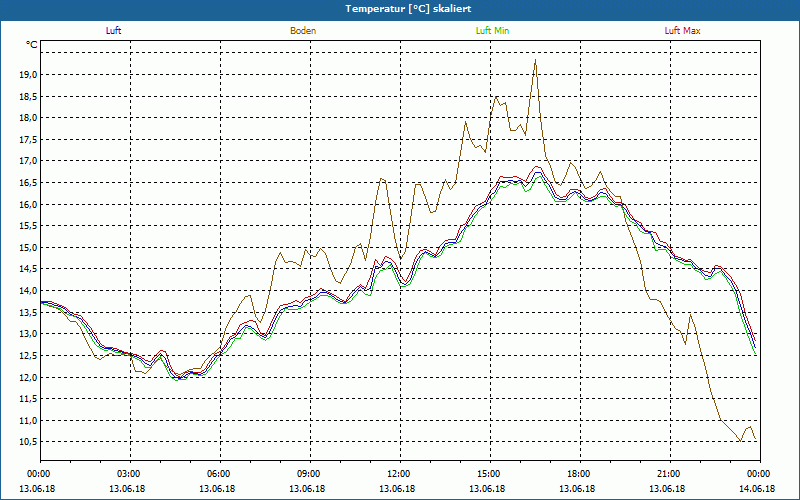Click the Boden curve's highest peak near 16:30
Image resolution: width=800 pixels, height=500 pixels.
[x=535, y=60]
